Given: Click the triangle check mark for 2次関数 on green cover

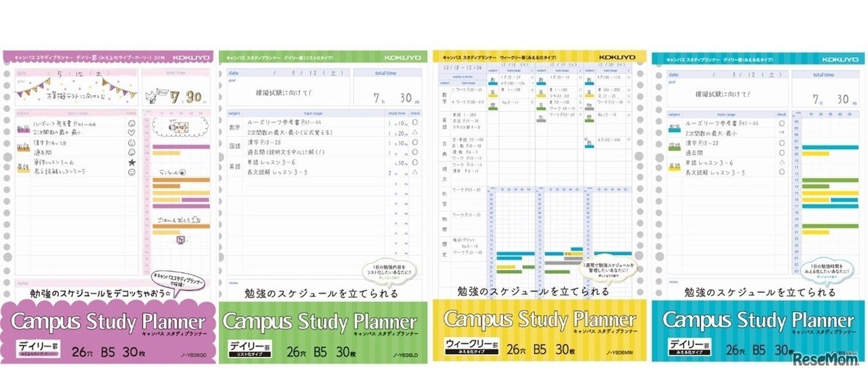Looking at the screenshot, I should (415, 133).
